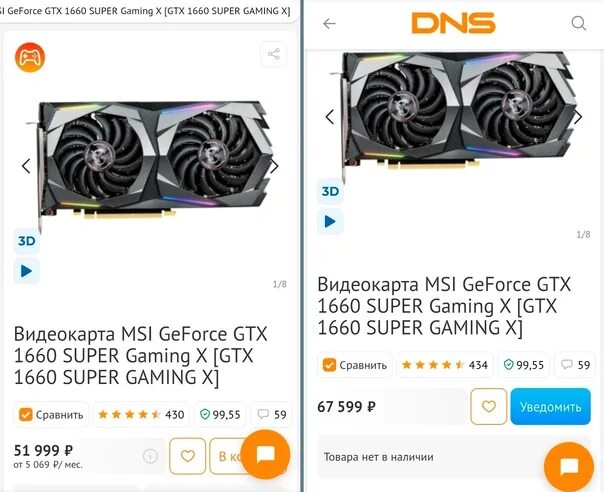Tap the orange gamepad badge icon
This screenshot has height=492, width=604.
[x=30, y=57]
